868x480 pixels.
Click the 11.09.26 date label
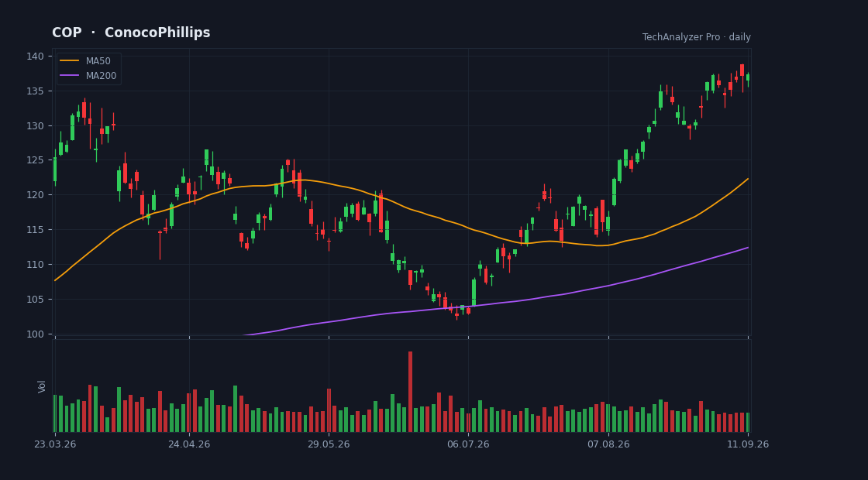(747, 444)
